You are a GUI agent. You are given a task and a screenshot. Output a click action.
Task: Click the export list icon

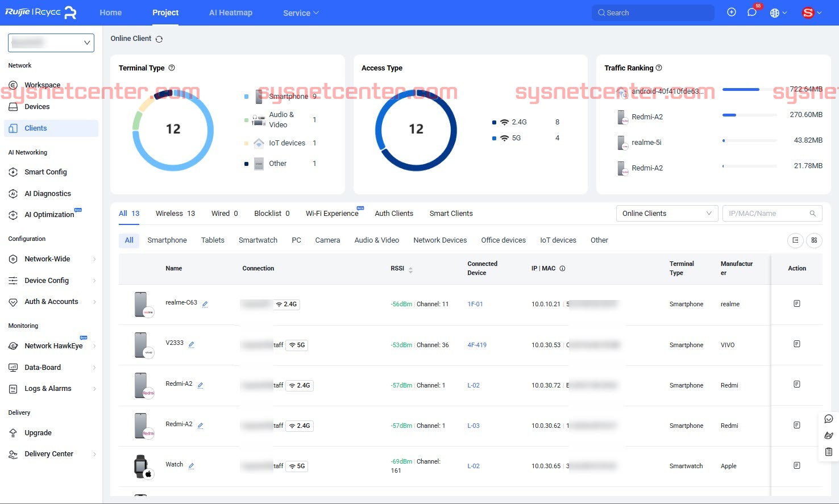click(x=795, y=240)
